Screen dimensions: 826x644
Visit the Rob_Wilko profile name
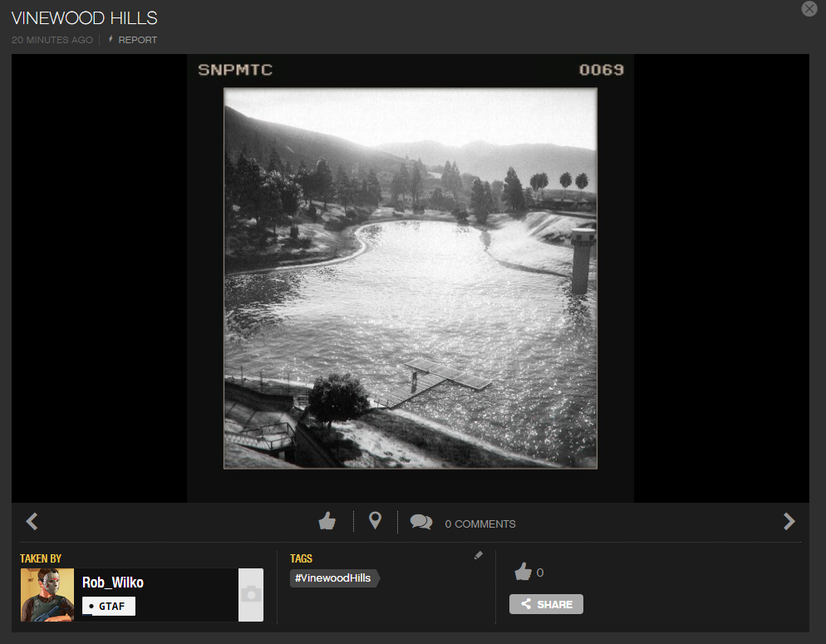click(113, 583)
